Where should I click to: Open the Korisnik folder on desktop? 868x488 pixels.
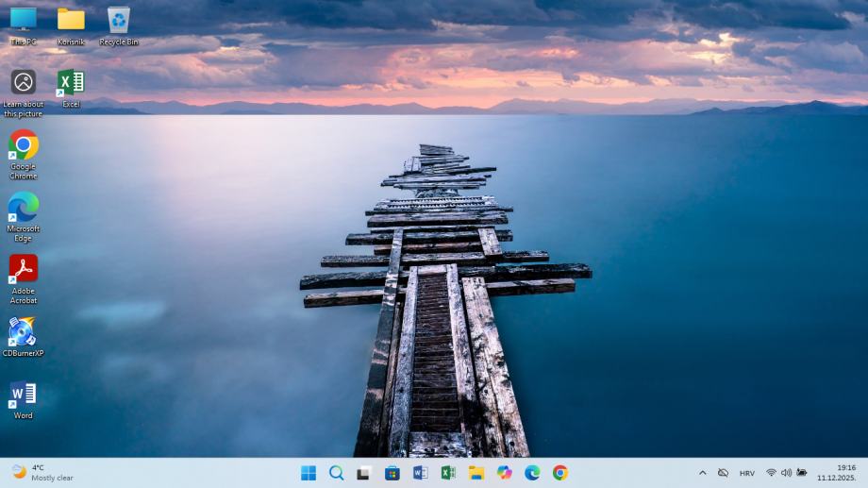71,26
